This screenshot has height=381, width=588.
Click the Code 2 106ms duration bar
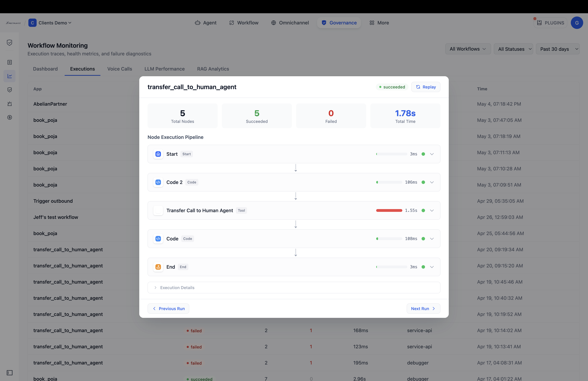coord(389,182)
